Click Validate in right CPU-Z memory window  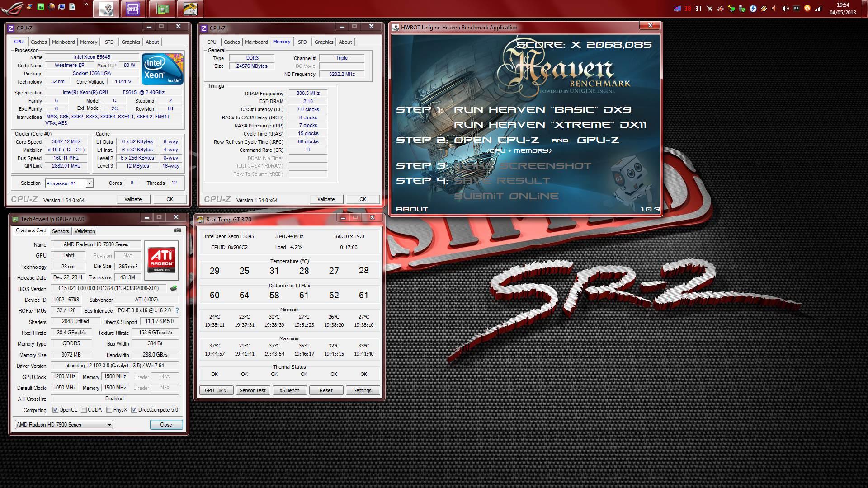326,199
